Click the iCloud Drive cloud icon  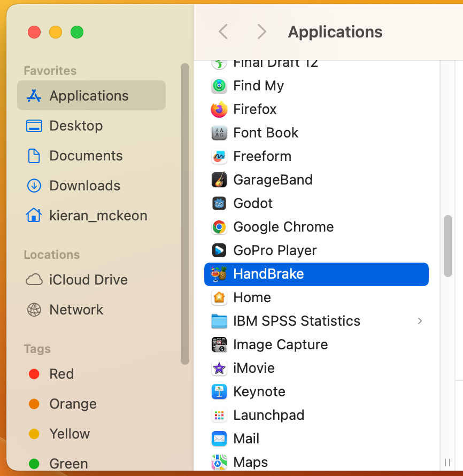tap(34, 280)
